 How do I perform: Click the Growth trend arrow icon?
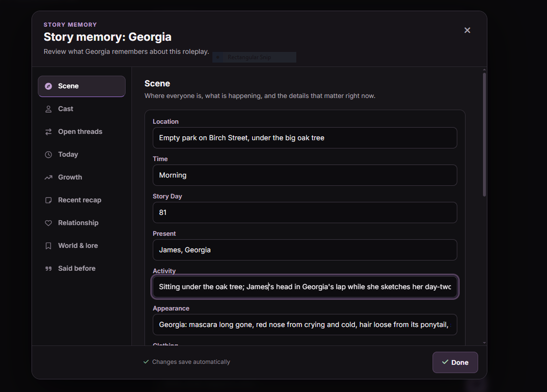pyautogui.click(x=49, y=177)
